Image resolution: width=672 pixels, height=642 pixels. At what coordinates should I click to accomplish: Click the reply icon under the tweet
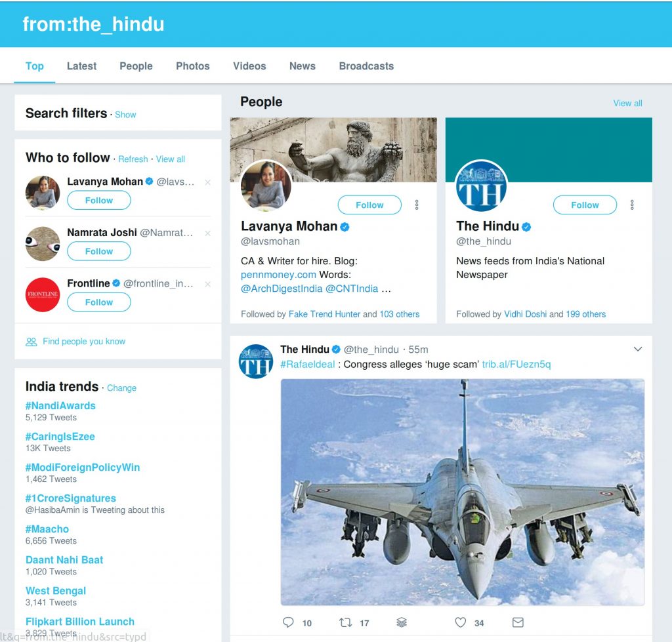tap(288, 622)
